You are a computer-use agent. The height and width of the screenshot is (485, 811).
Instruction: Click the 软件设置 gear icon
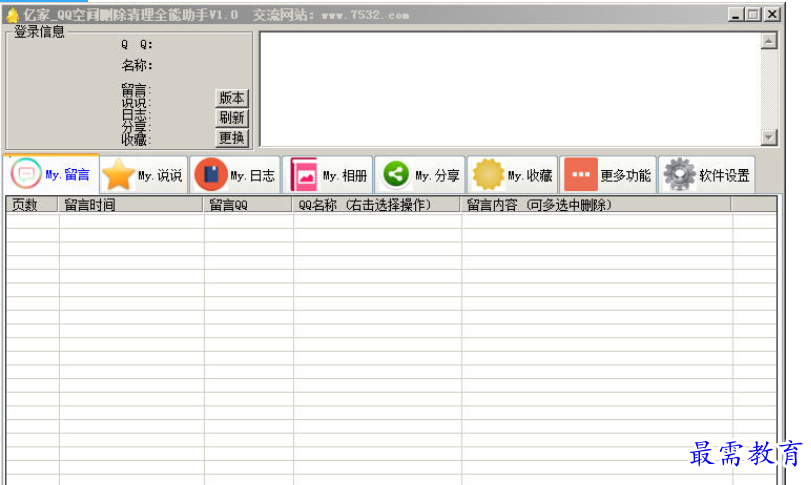[679, 174]
